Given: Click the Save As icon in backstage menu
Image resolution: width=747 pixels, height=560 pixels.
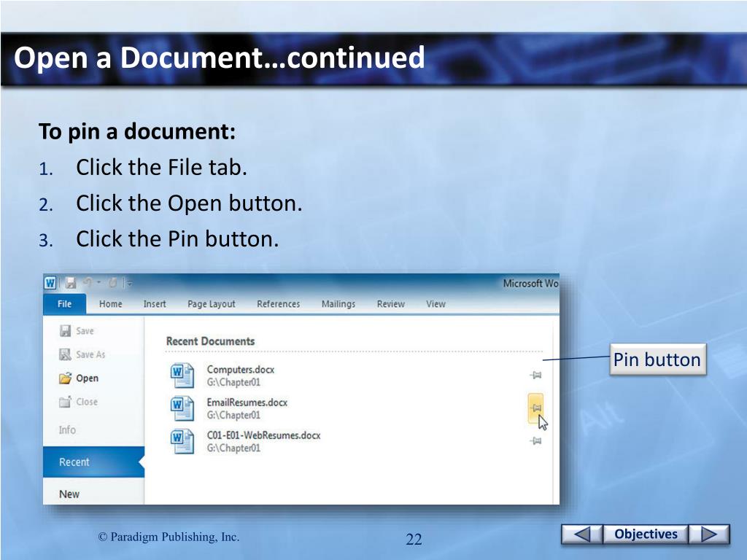Looking at the screenshot, I should pos(65,355).
